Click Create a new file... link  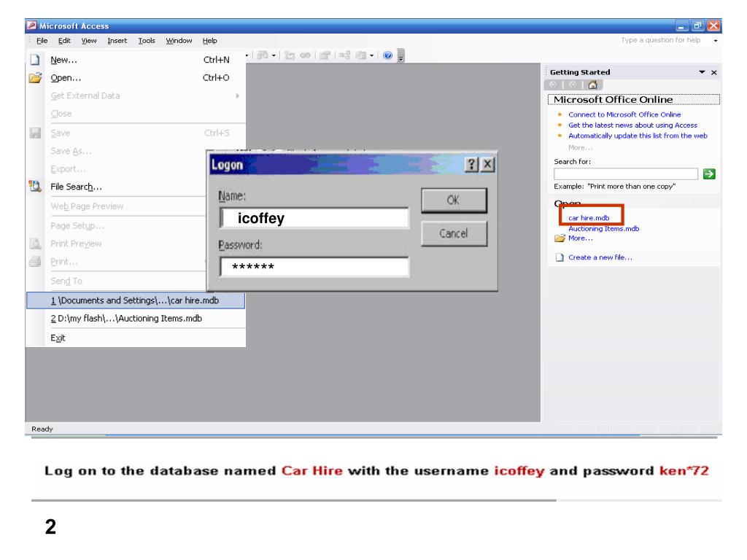[x=600, y=257]
